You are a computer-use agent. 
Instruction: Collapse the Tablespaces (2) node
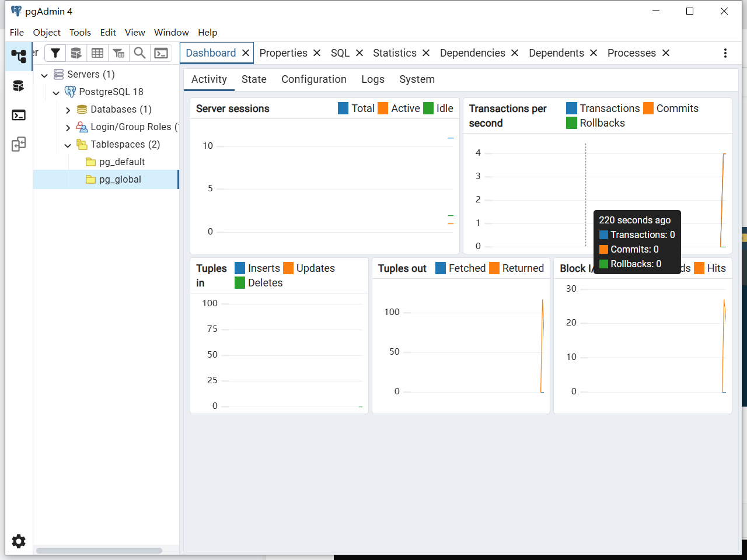pyautogui.click(x=68, y=145)
